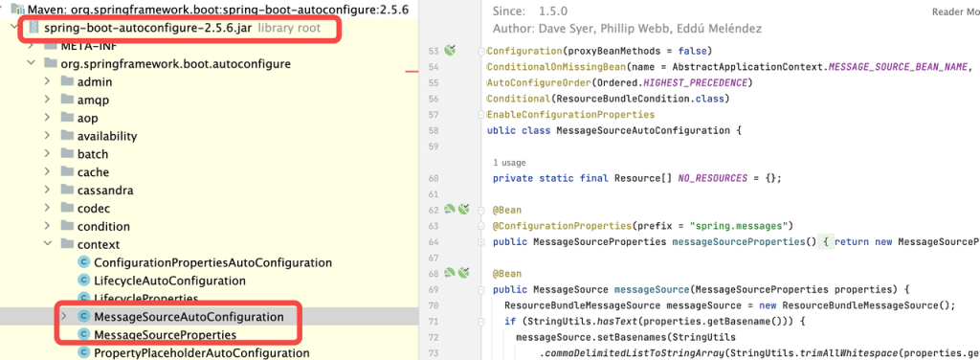The width and height of the screenshot is (980, 360).
Task: Collapse the context package chevron
Action: 48,244
